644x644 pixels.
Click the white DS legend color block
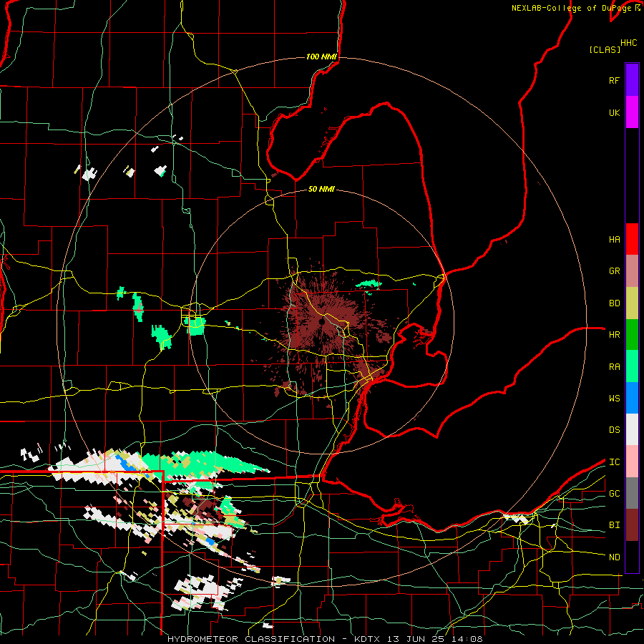[x=632, y=429]
